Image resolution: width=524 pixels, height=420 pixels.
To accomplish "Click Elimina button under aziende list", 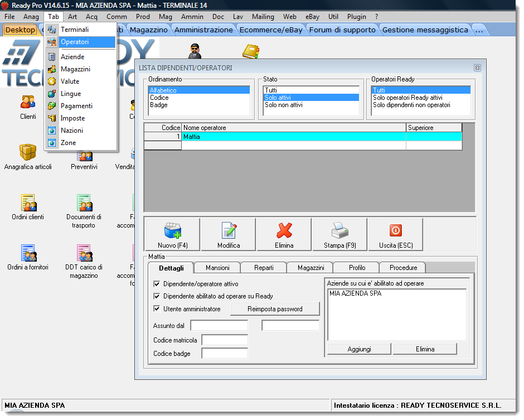I will [425, 350].
